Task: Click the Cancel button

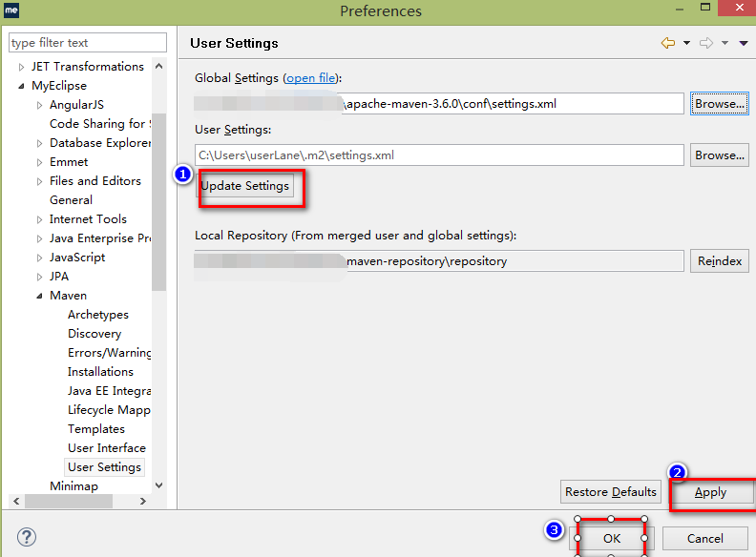Action: coord(704,538)
